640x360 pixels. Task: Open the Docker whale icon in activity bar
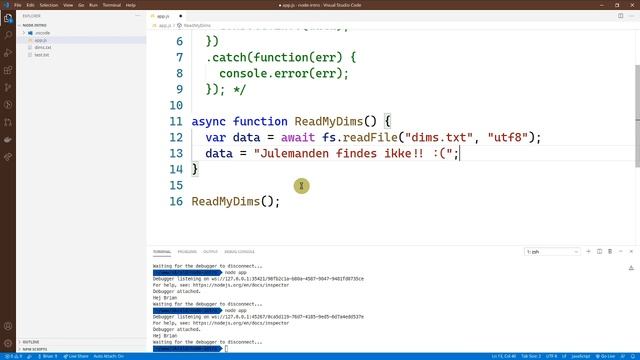(8, 140)
